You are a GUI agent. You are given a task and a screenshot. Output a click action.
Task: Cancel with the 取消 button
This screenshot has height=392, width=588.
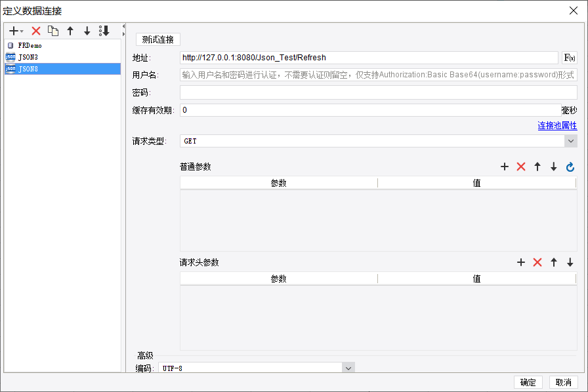(564, 382)
